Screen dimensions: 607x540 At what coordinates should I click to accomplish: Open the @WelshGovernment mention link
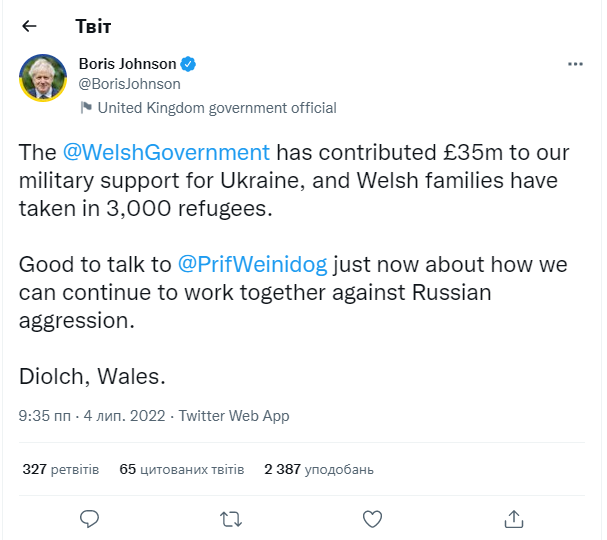pos(166,153)
